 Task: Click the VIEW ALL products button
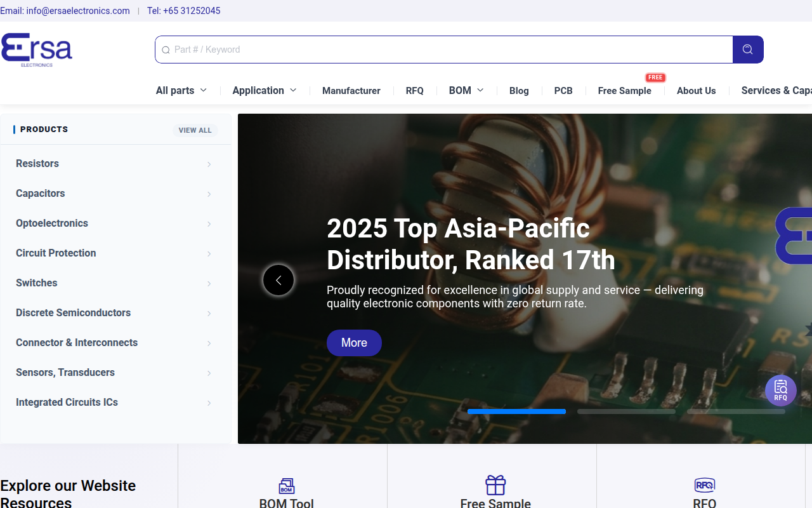pos(195,130)
